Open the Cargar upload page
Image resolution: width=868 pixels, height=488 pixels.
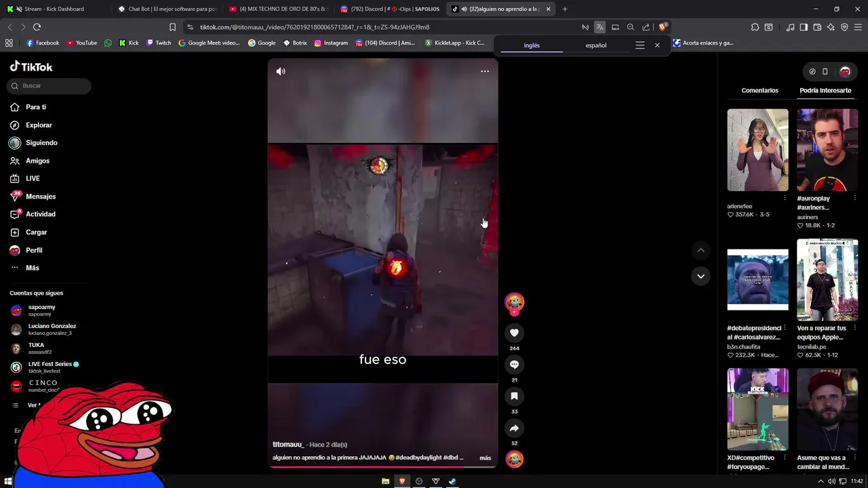point(36,232)
